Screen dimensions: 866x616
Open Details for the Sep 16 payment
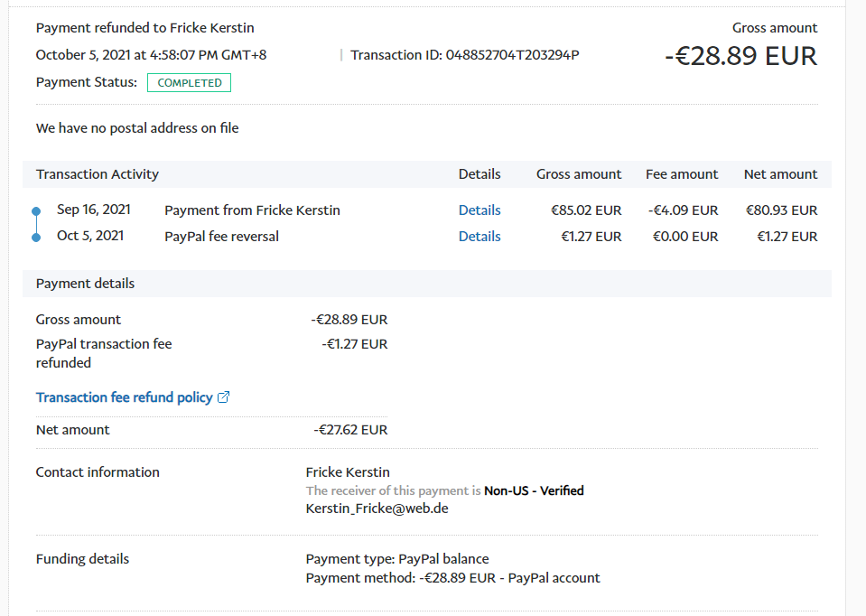[x=479, y=210]
